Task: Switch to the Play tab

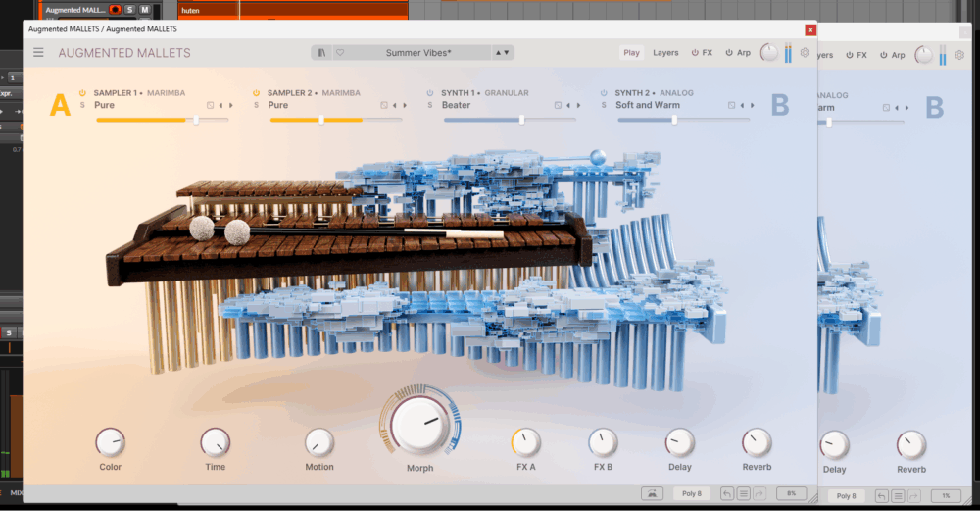Action: 631,53
